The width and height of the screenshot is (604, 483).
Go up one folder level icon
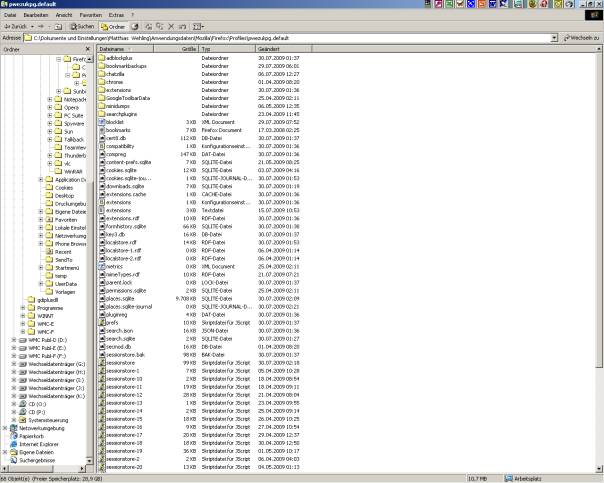[x=58, y=27]
